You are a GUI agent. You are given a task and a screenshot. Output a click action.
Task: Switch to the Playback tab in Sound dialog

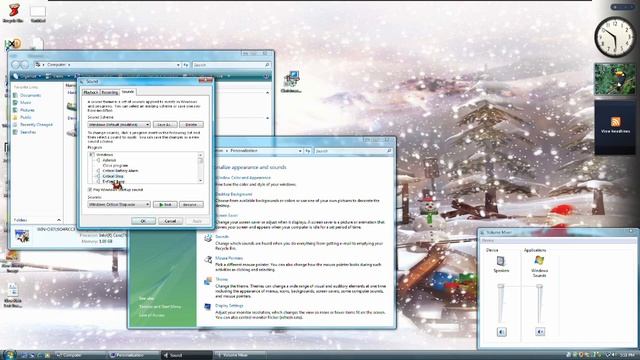[x=91, y=93]
